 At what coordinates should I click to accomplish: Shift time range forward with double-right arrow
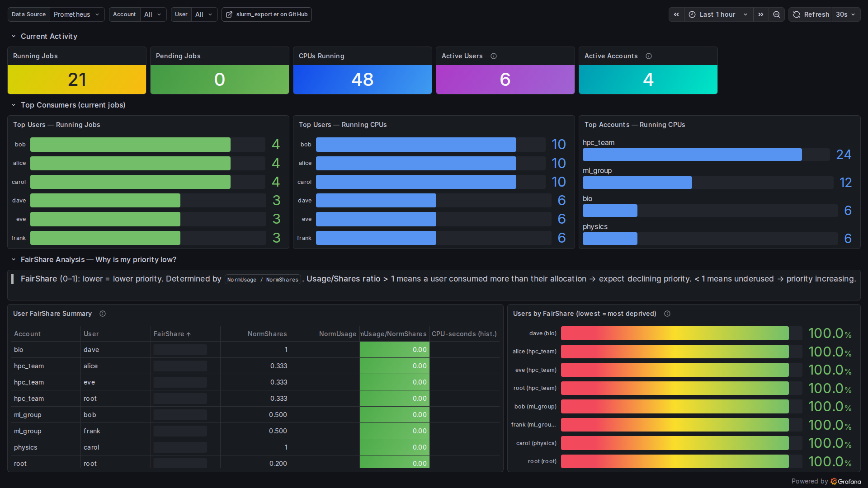761,14
